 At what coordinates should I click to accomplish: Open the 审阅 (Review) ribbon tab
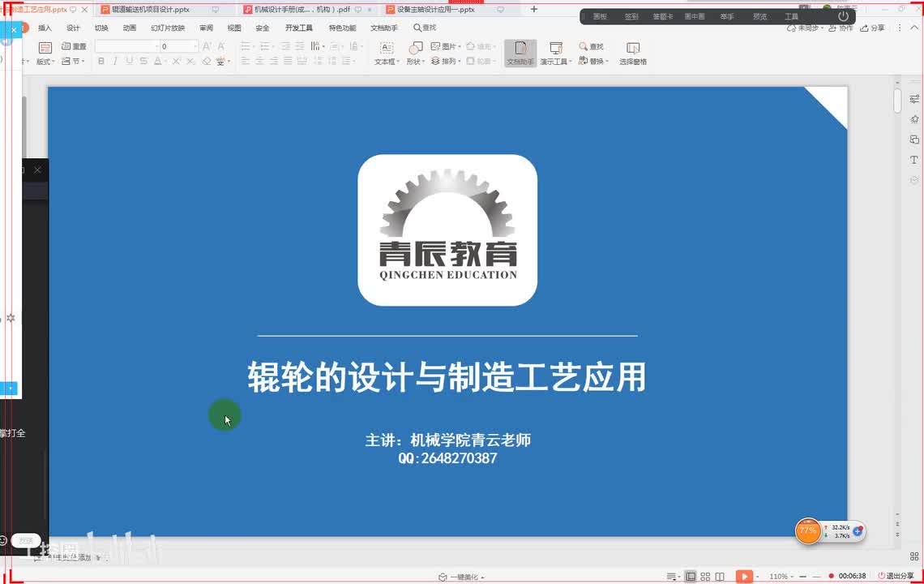206,28
